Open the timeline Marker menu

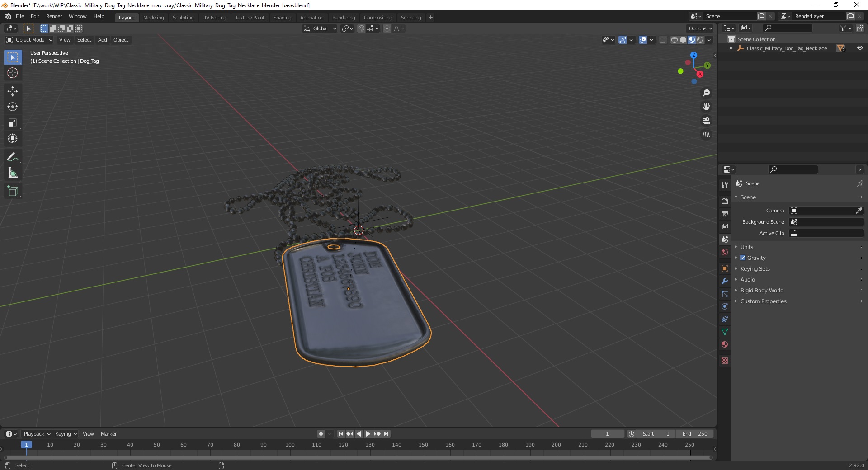tap(108, 434)
